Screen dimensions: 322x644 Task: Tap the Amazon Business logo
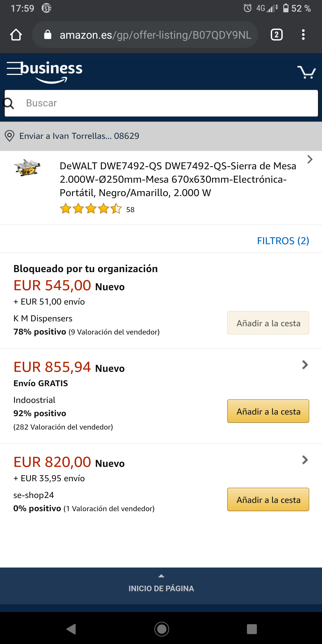pyautogui.click(x=51, y=72)
